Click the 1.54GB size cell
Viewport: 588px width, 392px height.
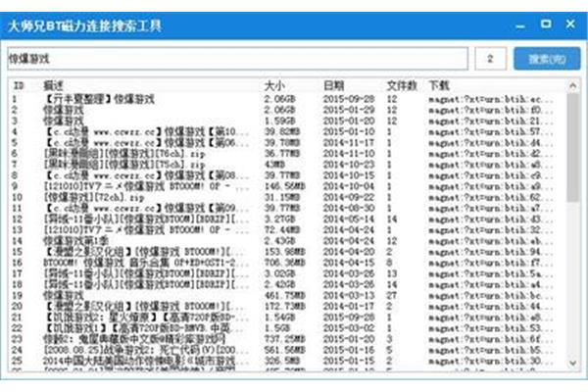pos(279,317)
